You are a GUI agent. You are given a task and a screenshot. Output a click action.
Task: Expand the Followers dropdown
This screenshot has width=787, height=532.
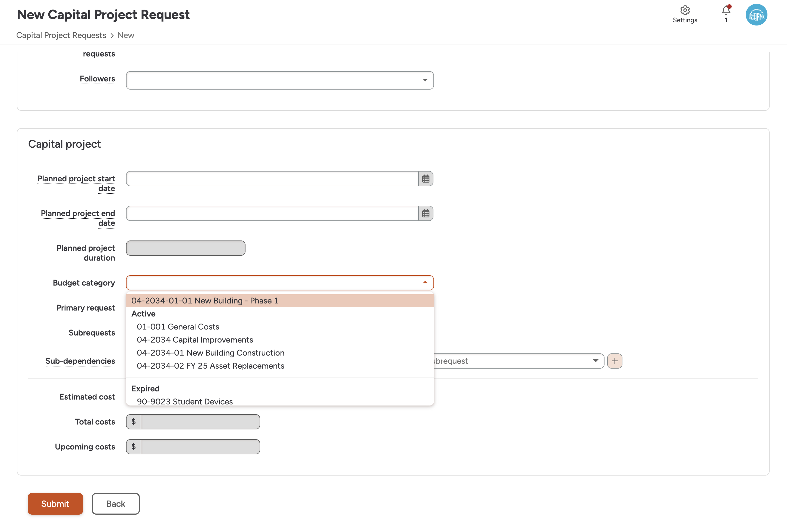click(x=425, y=80)
